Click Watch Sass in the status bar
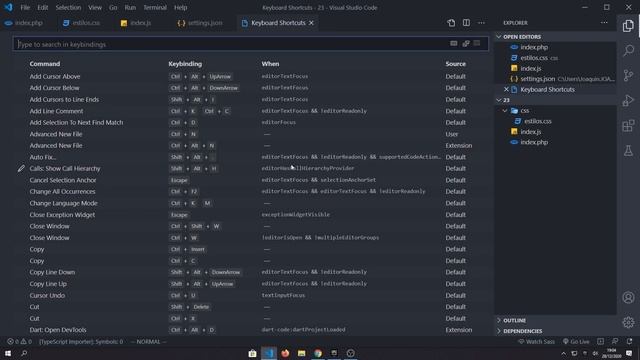 [536, 342]
